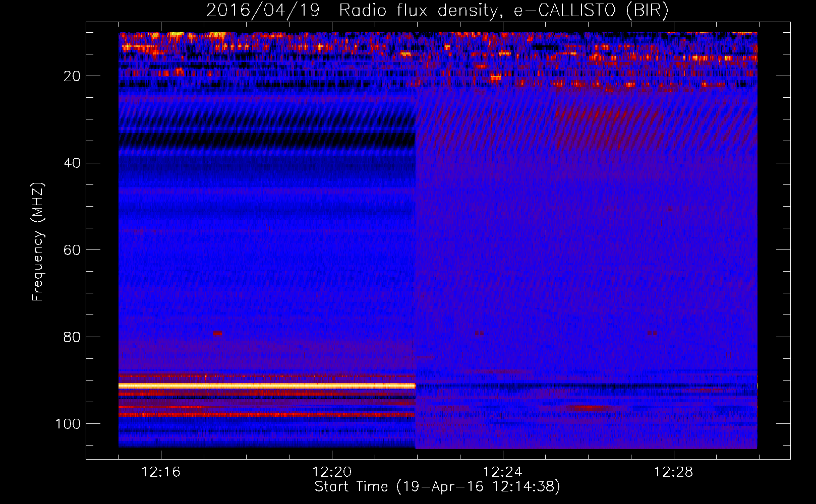Click the 'Frequency (MHZ)' axis label
Image resolution: width=816 pixels, height=504 pixels.
click(x=38, y=242)
